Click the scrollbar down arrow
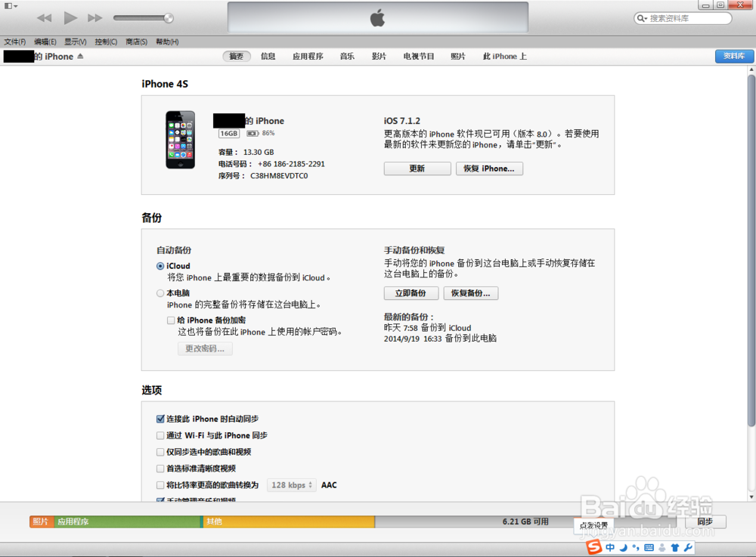Viewport: 756px width, 557px height. coord(751,497)
